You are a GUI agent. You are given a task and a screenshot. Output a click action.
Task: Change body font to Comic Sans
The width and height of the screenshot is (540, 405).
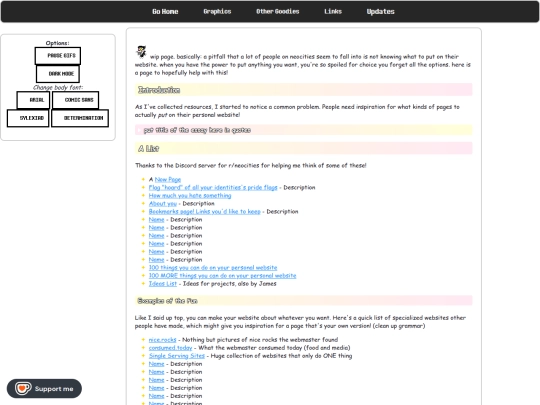(76, 100)
